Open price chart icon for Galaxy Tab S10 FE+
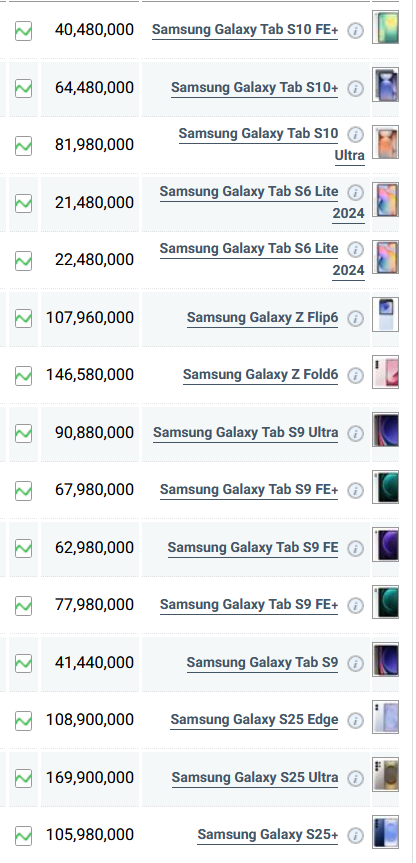This screenshot has height=863, width=416. 23,31
